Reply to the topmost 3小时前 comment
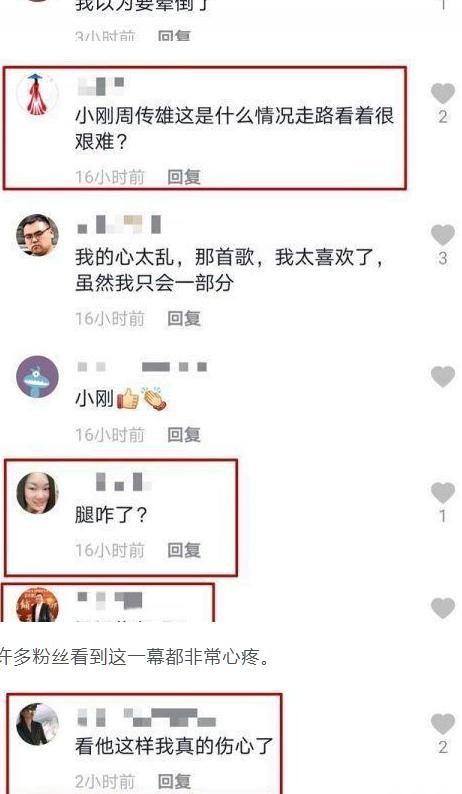The image size is (462, 794). click(174, 36)
